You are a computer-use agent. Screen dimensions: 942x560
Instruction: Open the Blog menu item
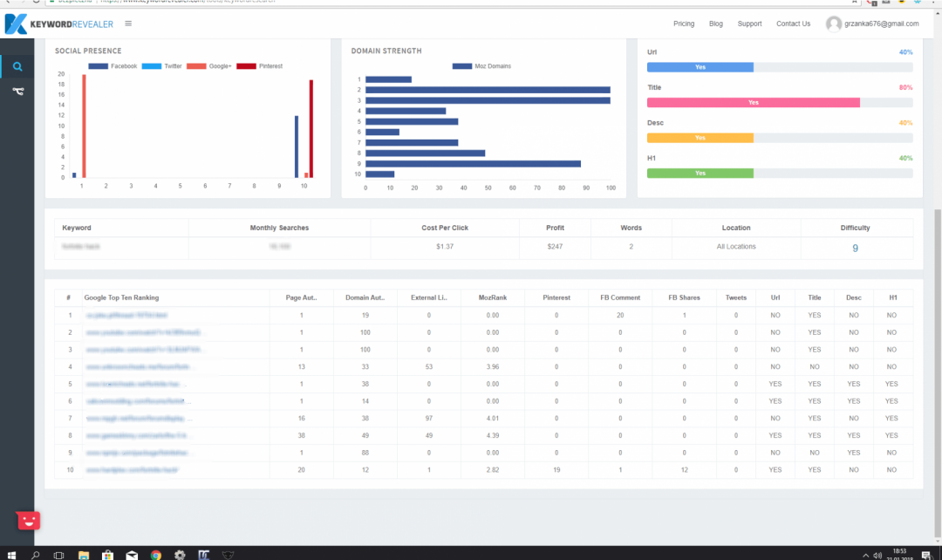pos(715,24)
